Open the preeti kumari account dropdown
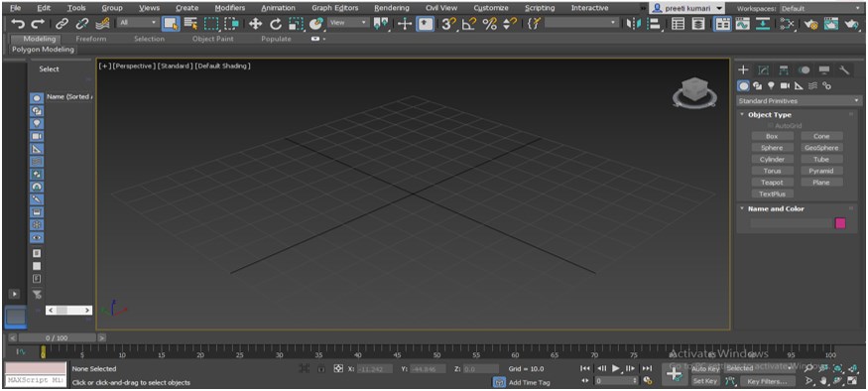868x391 pixels. tap(687, 8)
